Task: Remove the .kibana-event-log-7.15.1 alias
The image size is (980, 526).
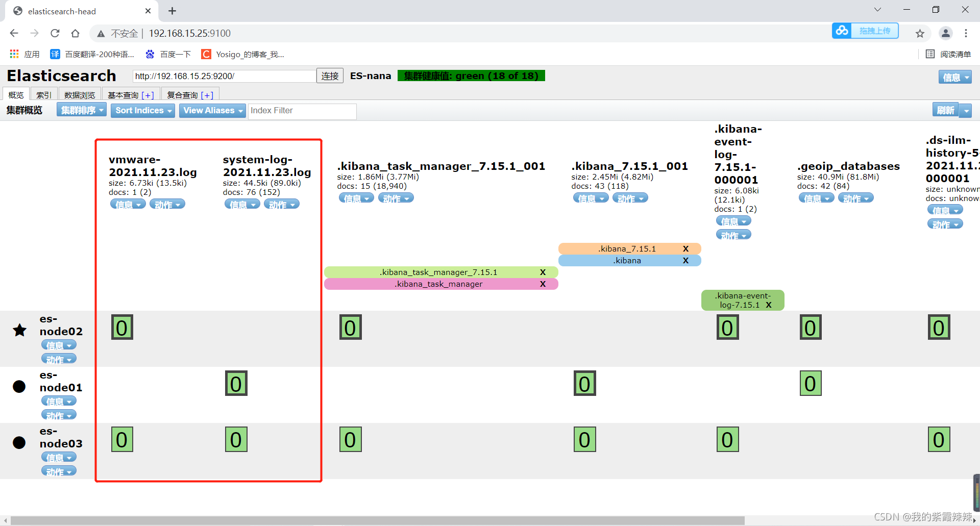Action: point(768,305)
